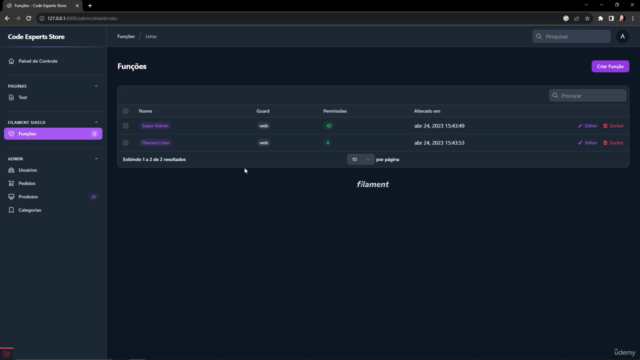The height and width of the screenshot is (360, 640).
Task: Toggle the select-all rows checkbox
Action: pyautogui.click(x=126, y=111)
